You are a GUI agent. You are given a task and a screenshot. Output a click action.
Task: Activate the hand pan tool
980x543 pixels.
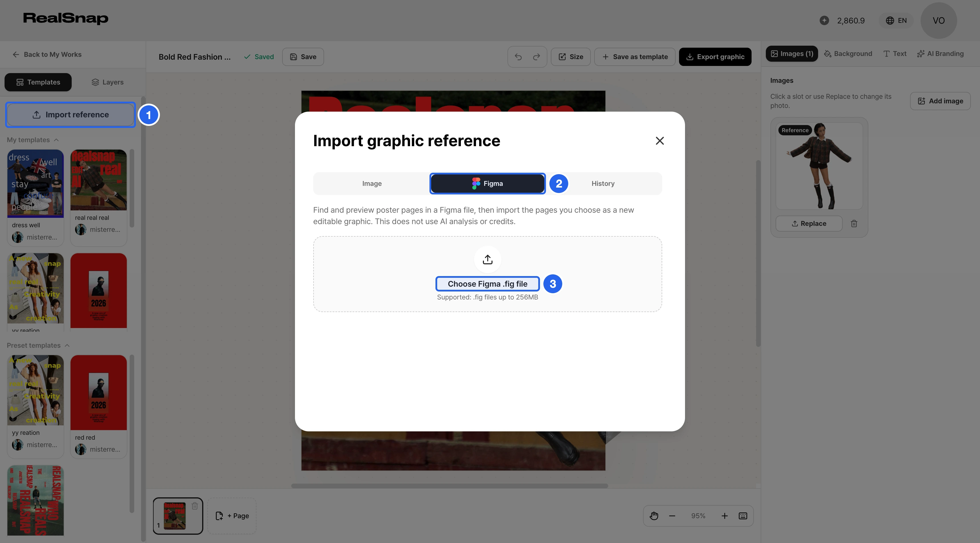(x=654, y=516)
